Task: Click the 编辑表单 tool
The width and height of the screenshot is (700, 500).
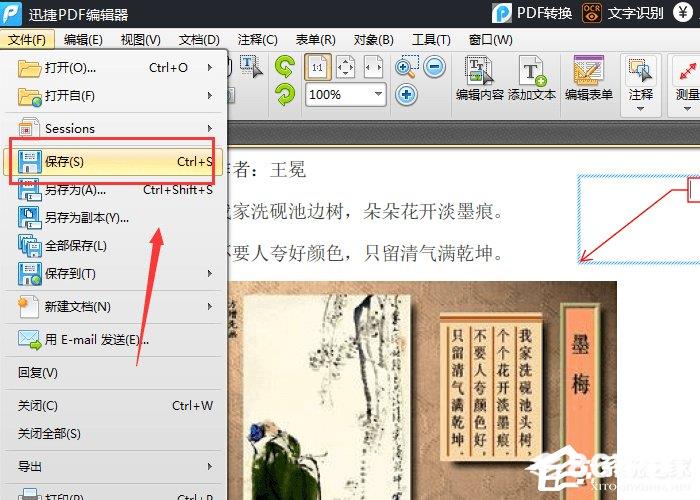Action: 589,78
